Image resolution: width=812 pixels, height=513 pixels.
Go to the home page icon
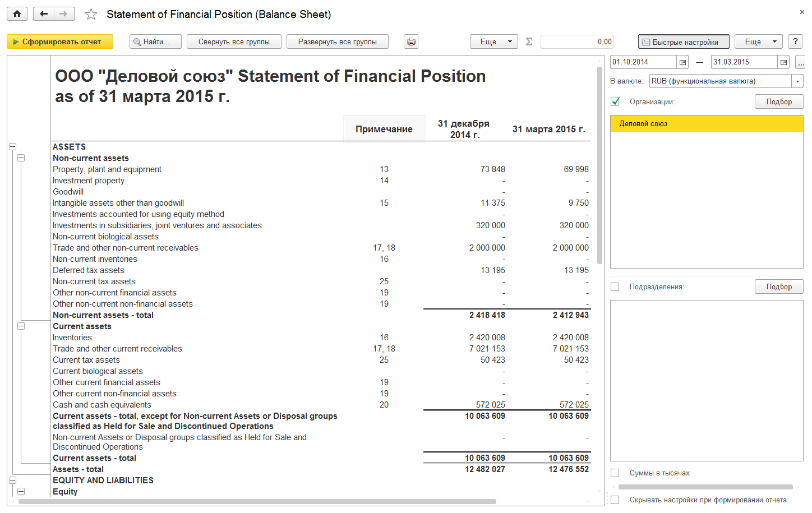17,14
